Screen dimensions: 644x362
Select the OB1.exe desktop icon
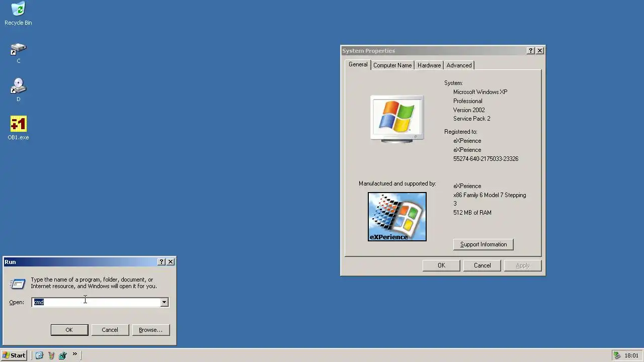(18, 124)
